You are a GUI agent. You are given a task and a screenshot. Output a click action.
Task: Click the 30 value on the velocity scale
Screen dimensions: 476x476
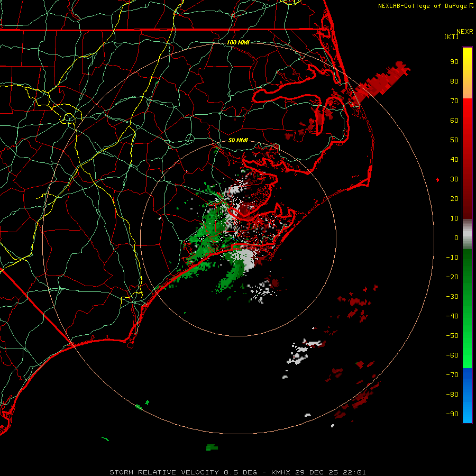[x=454, y=179]
